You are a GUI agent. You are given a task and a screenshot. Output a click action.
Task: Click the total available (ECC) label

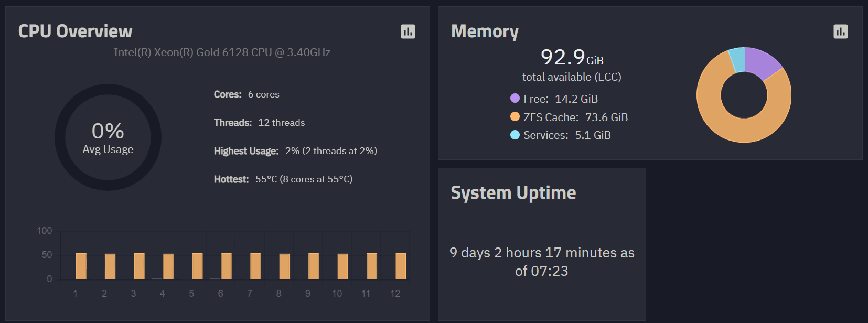(x=572, y=77)
